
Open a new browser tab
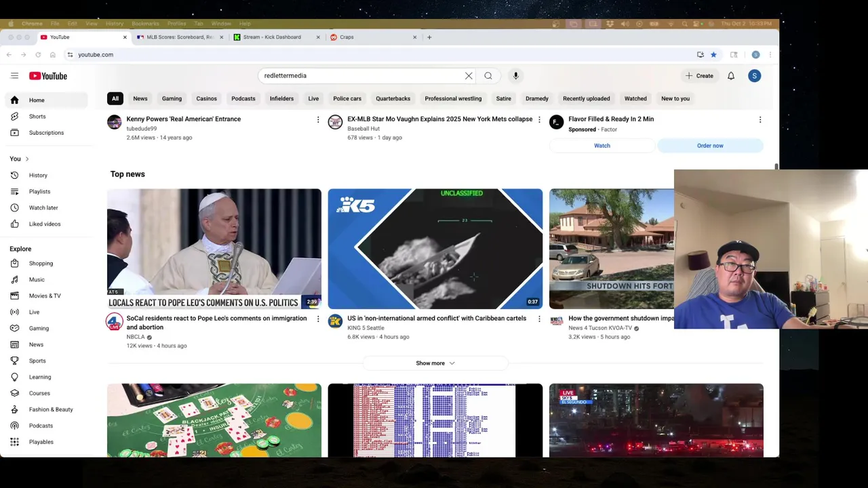pos(429,37)
